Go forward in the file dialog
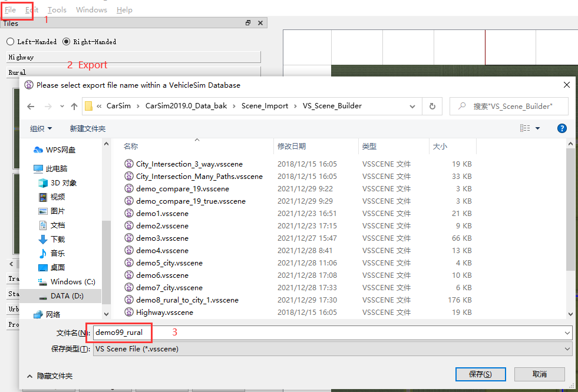The width and height of the screenshot is (578, 392). [x=48, y=107]
